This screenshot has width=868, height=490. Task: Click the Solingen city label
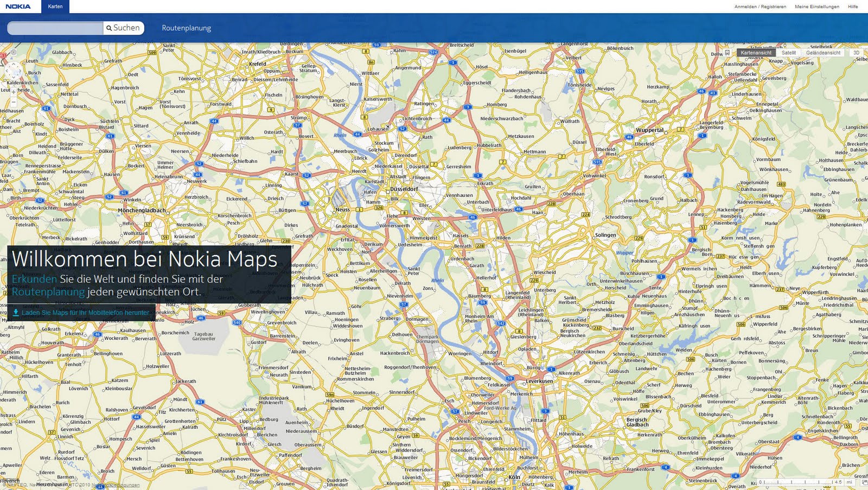tap(606, 235)
